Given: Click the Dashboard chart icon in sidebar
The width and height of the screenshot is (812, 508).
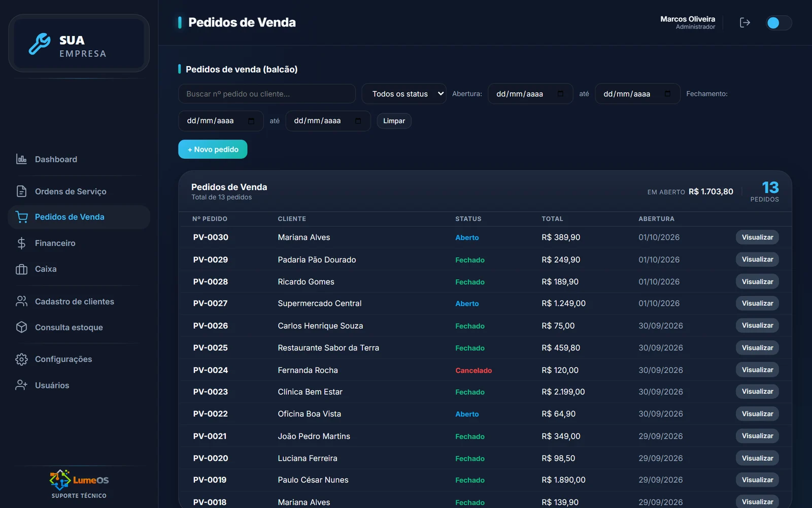Looking at the screenshot, I should pos(21,159).
